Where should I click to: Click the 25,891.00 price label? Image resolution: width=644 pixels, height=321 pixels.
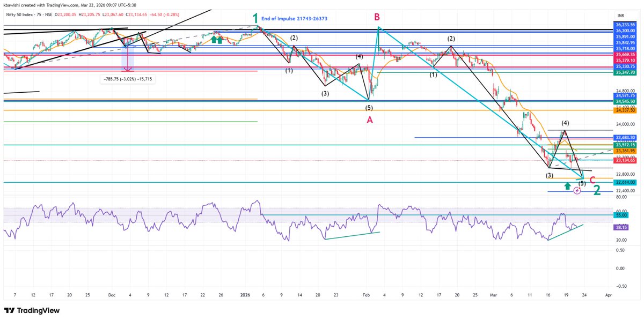point(626,36)
